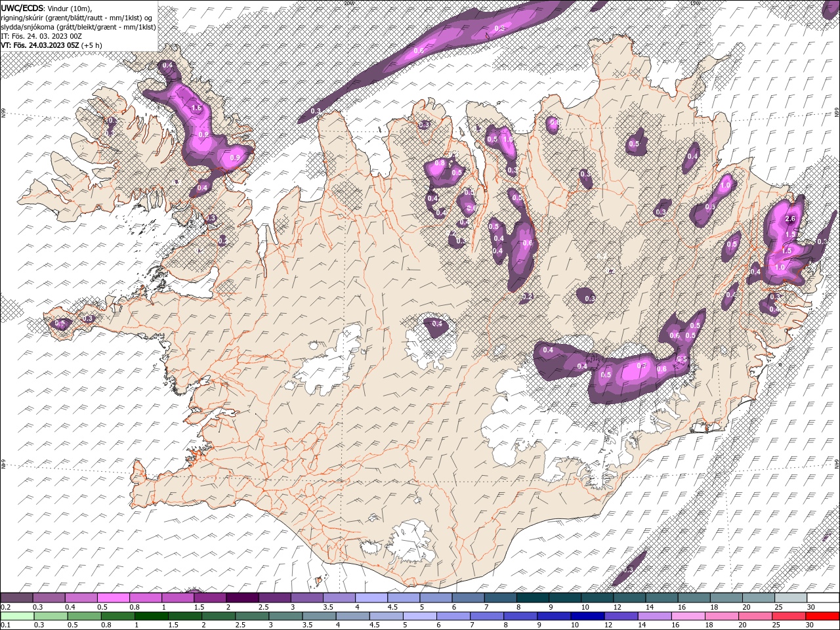Select the bright red 30 swatch in lower legend
This screenshot has height=630, width=840.
click(x=822, y=616)
